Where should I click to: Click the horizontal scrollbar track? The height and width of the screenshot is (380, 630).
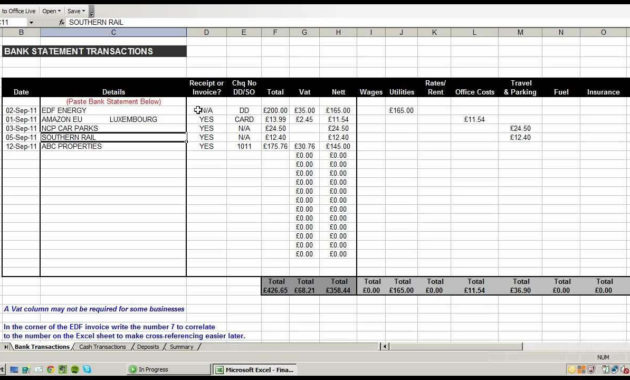pyautogui.click(x=456, y=346)
